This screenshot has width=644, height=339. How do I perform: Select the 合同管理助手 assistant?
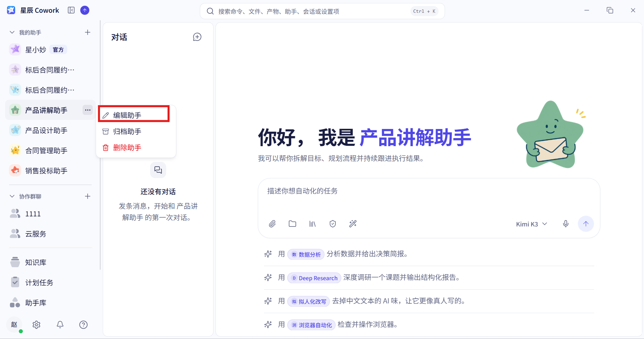point(50,151)
